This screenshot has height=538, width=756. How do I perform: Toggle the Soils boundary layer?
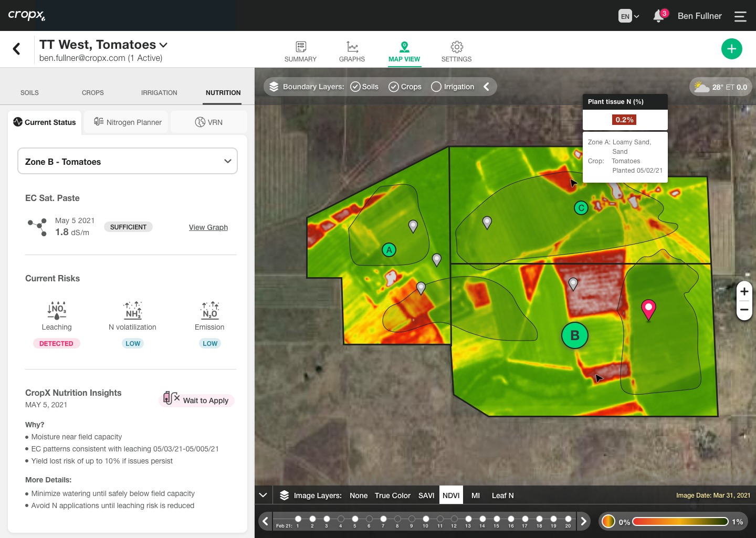click(364, 87)
